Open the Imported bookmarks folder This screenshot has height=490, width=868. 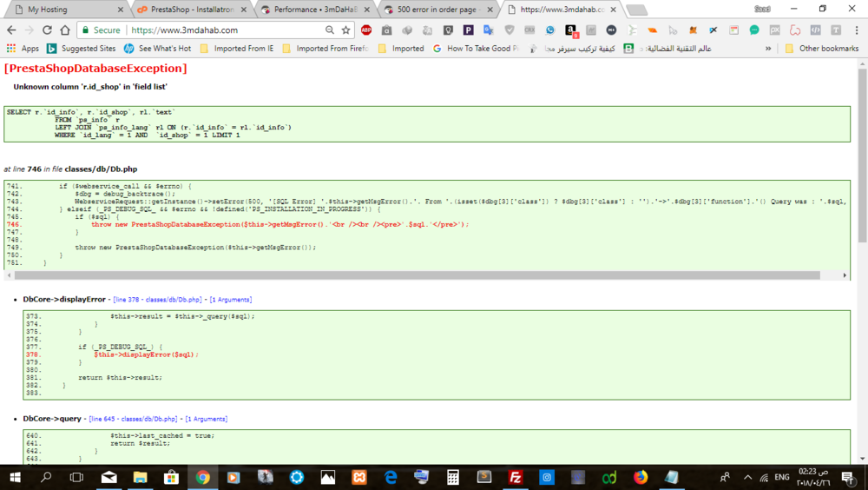[x=401, y=49]
